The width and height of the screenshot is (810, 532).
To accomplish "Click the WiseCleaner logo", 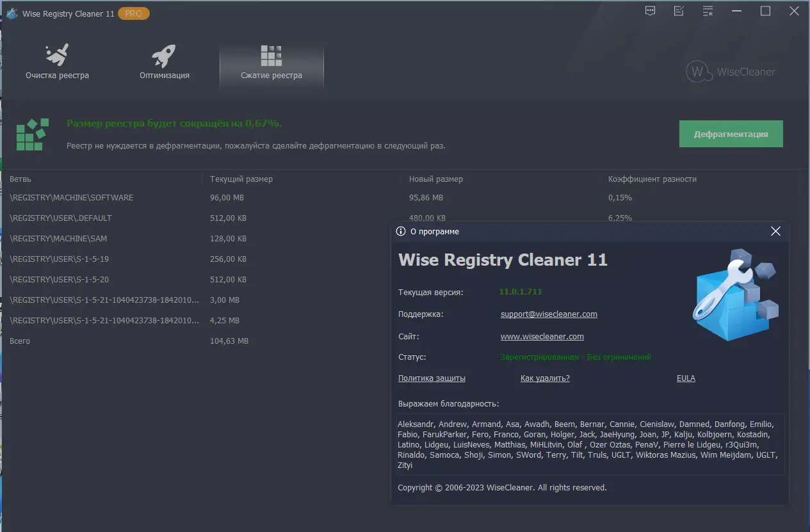I will [730, 72].
